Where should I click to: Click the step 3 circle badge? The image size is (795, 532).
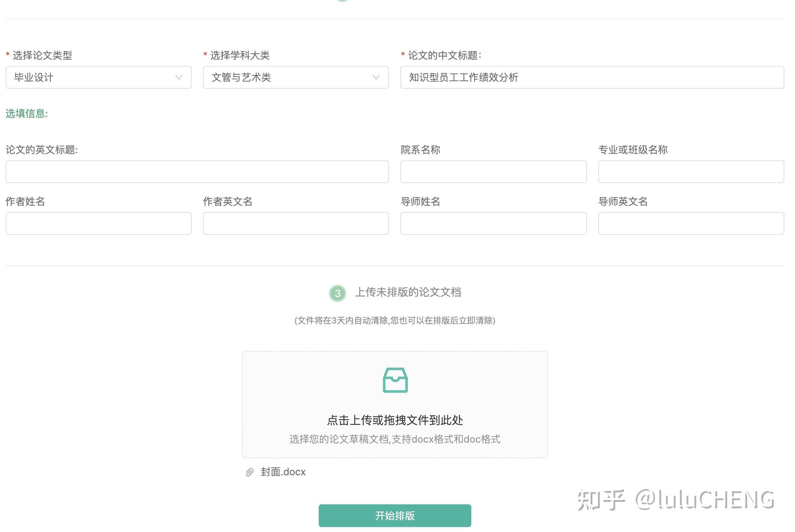click(x=337, y=293)
